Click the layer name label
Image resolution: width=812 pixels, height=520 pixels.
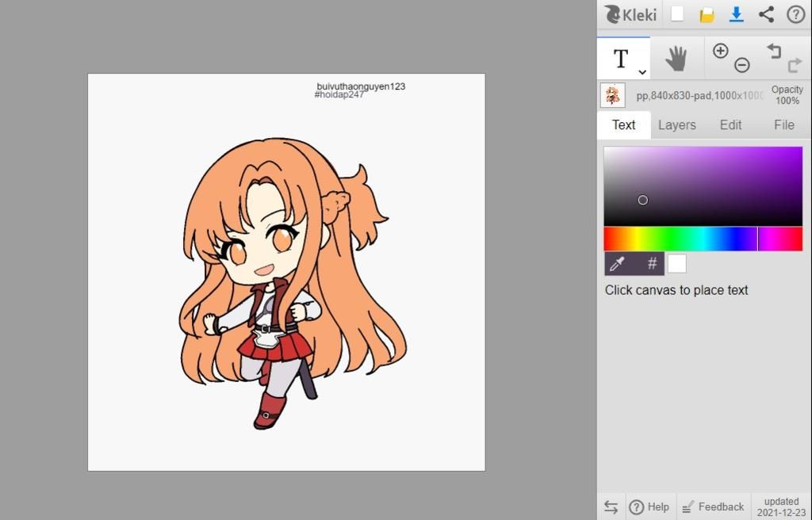[x=699, y=95]
